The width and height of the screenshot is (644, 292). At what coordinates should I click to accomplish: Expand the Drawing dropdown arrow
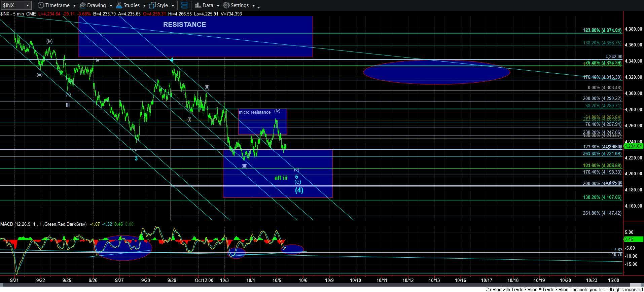click(110, 6)
